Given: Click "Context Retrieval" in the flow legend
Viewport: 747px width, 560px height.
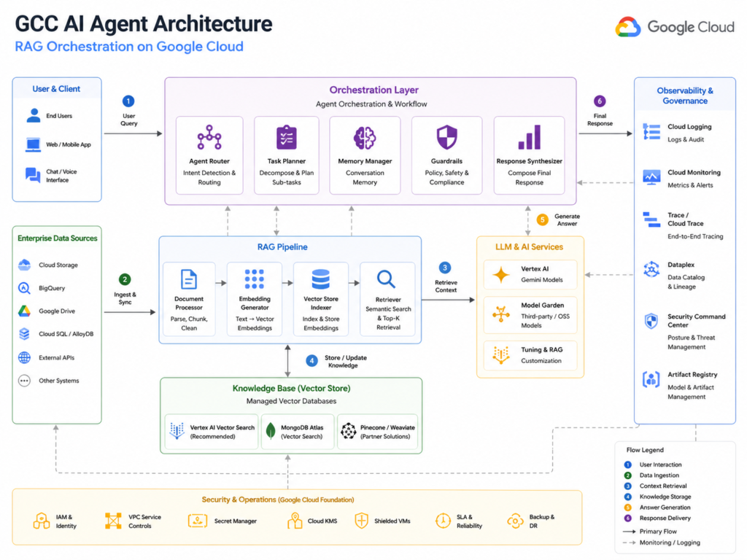Looking at the screenshot, I should pos(663,486).
